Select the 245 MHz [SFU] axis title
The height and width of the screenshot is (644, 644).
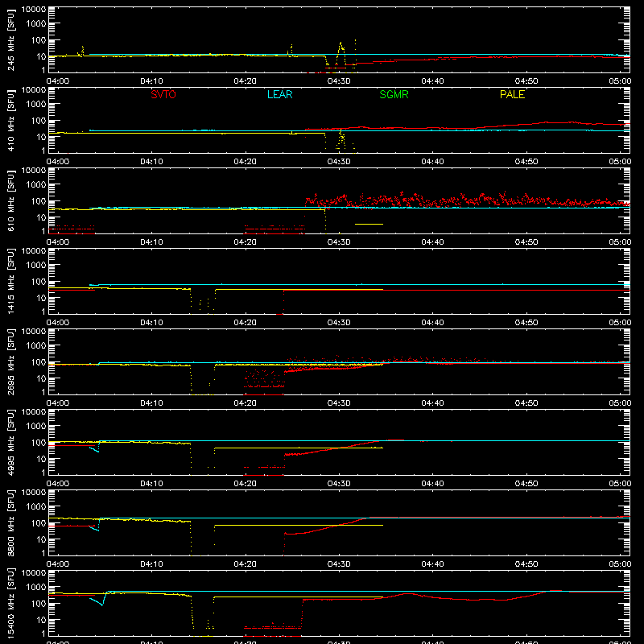click(10, 39)
